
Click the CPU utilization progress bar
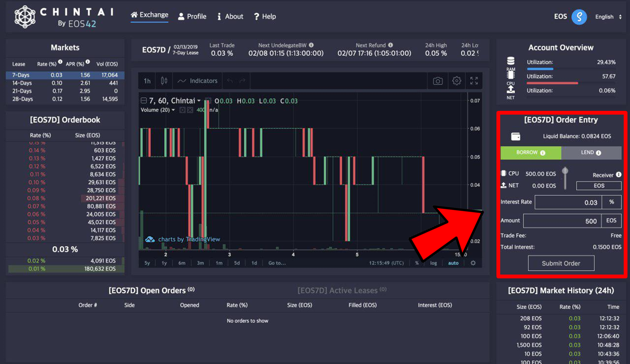571,83
